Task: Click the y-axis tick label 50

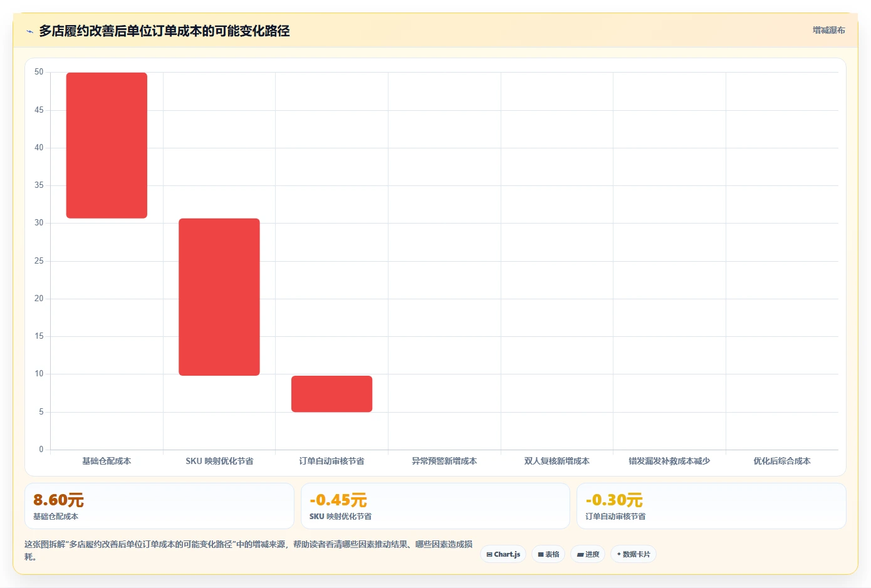Action: click(39, 72)
